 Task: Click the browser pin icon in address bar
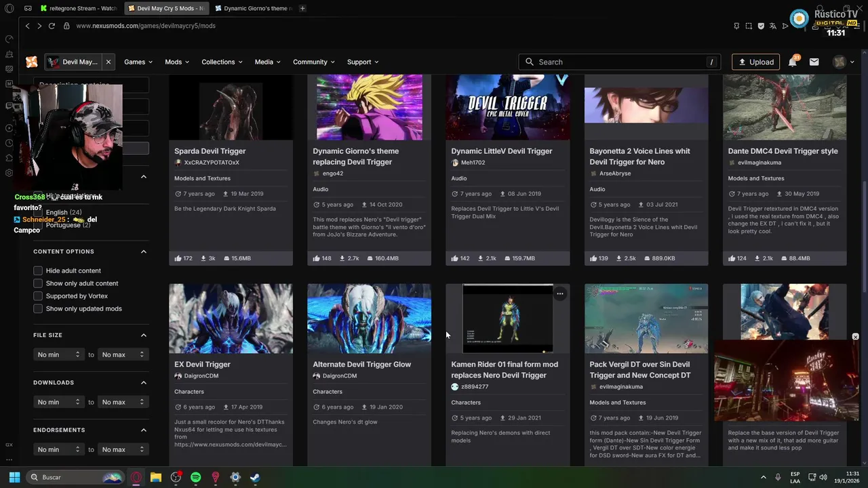[x=736, y=26]
